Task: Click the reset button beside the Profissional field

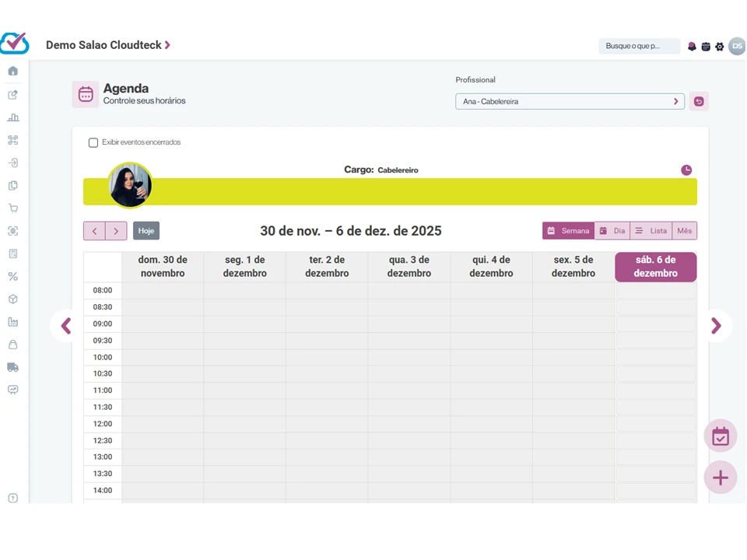Action: 699,102
